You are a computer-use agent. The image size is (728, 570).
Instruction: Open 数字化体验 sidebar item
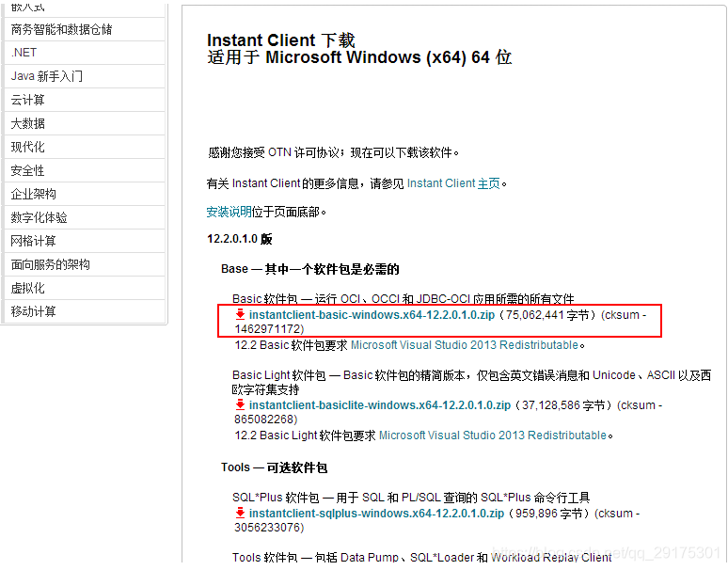(84, 217)
